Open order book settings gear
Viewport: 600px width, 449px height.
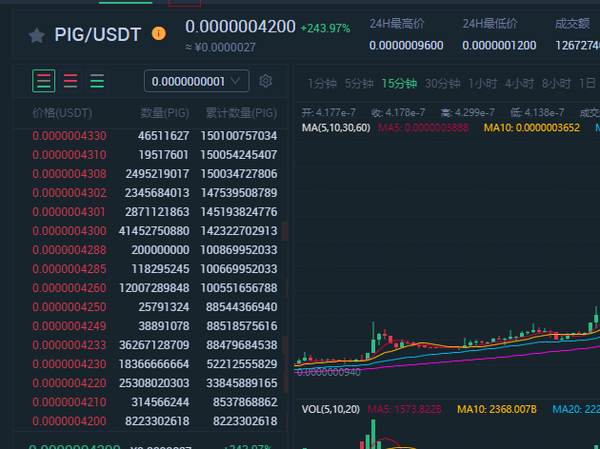266,81
